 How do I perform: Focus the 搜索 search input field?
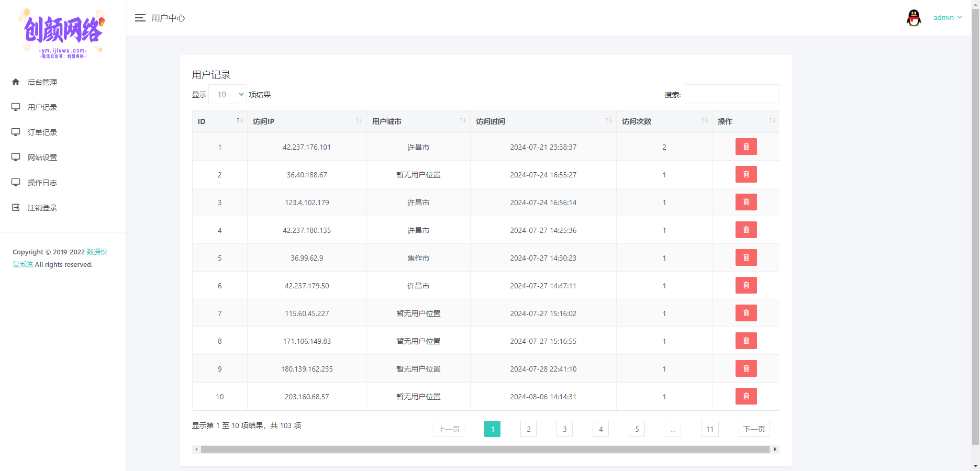731,95
